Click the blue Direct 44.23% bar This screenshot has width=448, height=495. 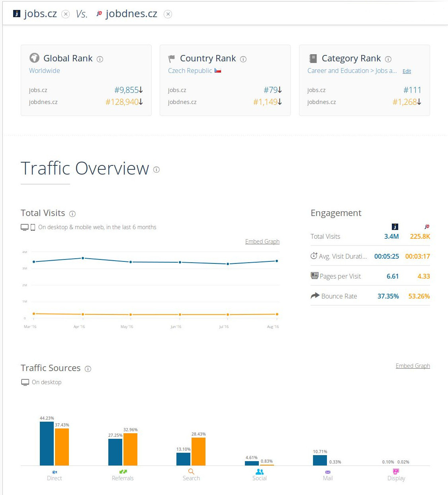pyautogui.click(x=47, y=443)
